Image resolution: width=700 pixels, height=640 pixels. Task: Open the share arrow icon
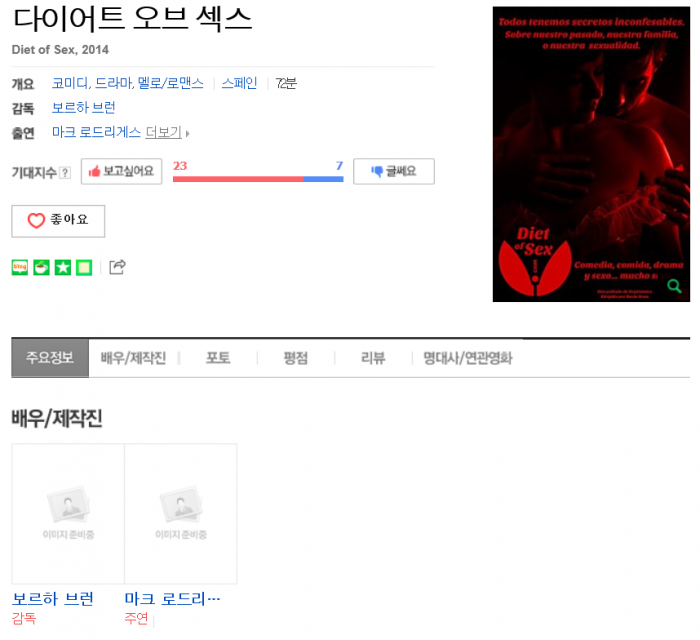(117, 267)
